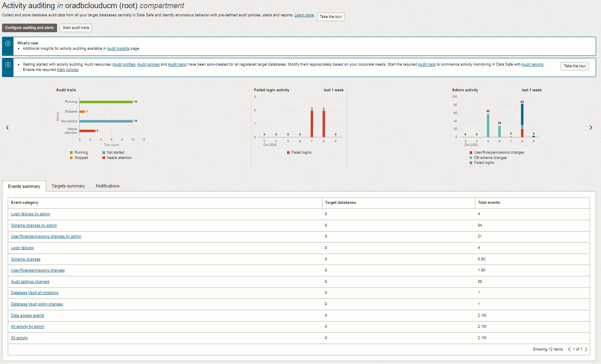Click the Showing 12 items text
This screenshot has width=601, height=364.
tap(548, 349)
